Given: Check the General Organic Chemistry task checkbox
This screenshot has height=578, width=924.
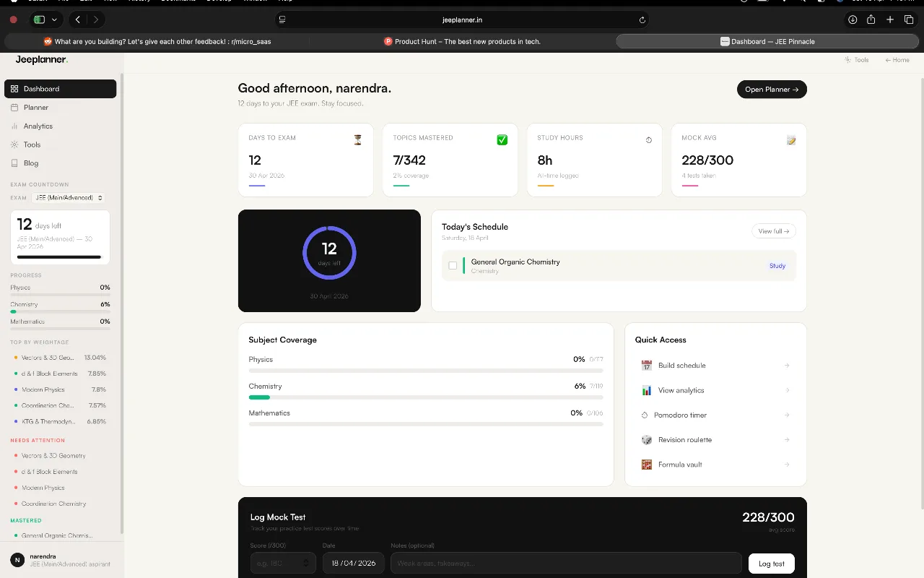Looking at the screenshot, I should [x=453, y=266].
